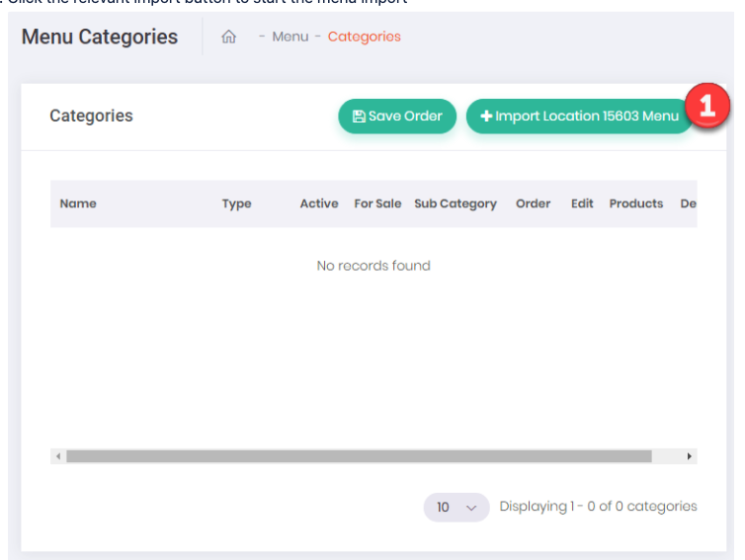Click the For Sale column header
The height and width of the screenshot is (560, 745).
tap(377, 203)
